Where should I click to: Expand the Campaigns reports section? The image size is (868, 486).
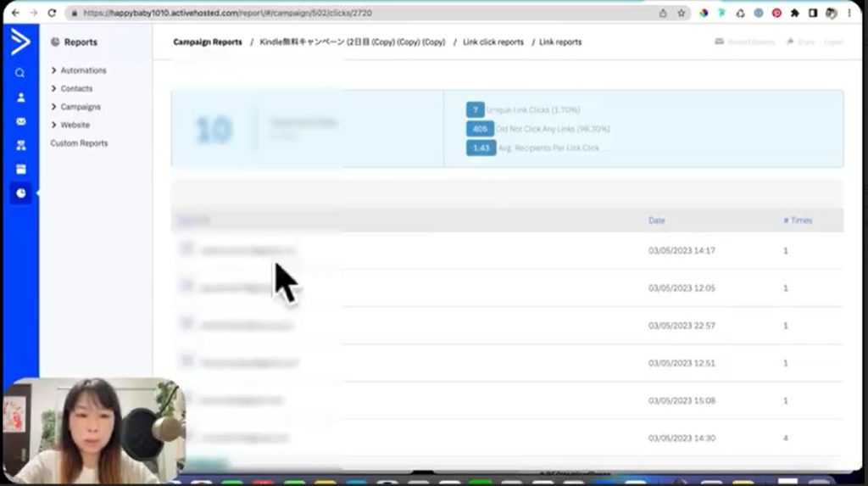point(80,107)
